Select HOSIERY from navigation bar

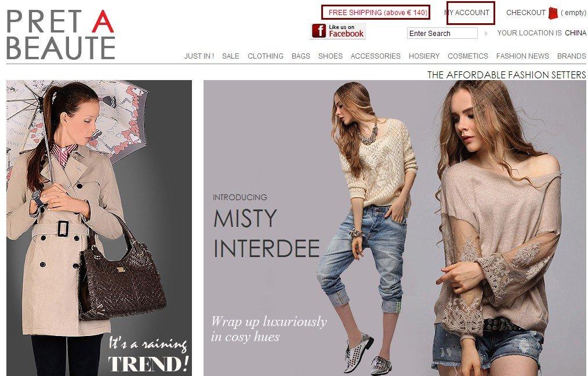click(x=424, y=56)
